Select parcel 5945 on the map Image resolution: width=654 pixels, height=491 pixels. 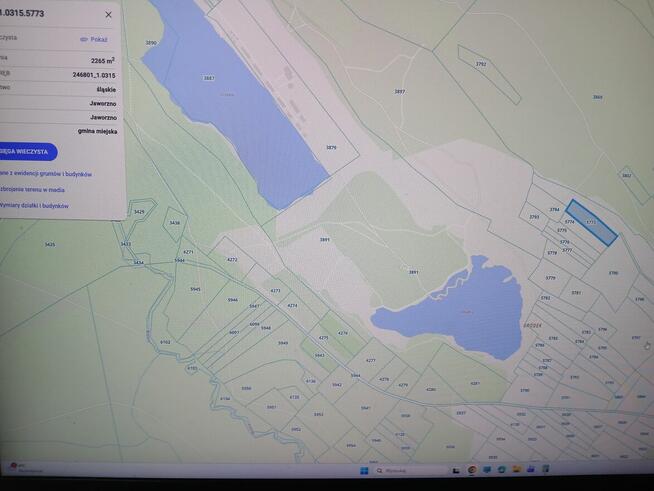pyautogui.click(x=195, y=289)
